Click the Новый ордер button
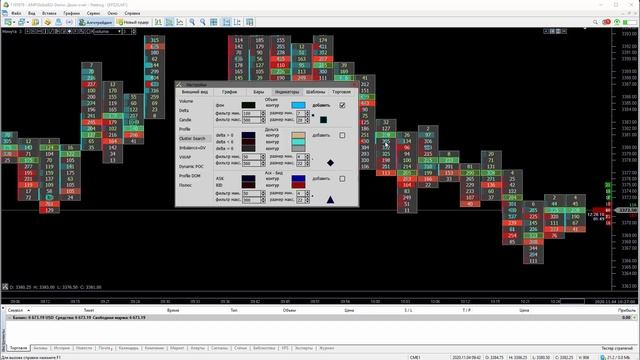Viewport: 640px width, 360px height. click(133, 22)
